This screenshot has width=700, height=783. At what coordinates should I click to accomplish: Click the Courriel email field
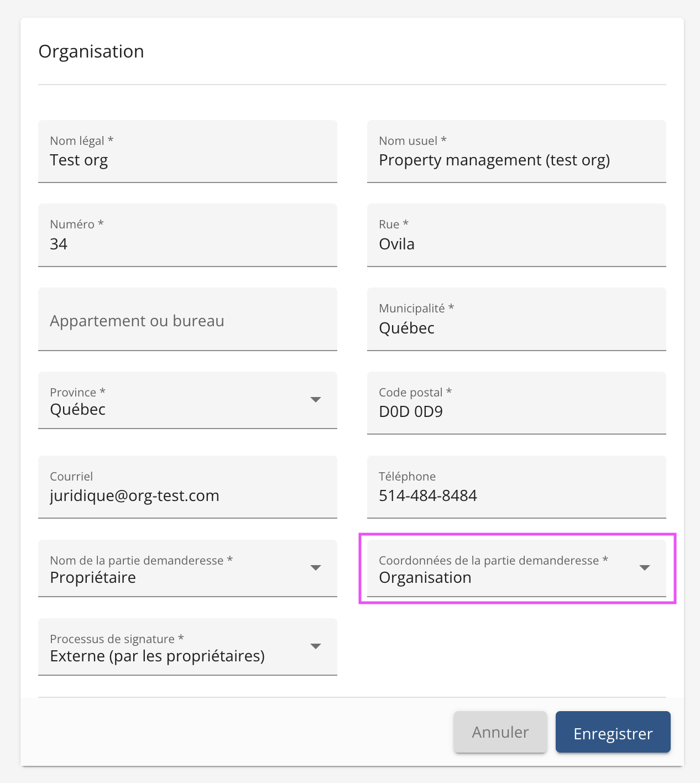click(x=187, y=495)
